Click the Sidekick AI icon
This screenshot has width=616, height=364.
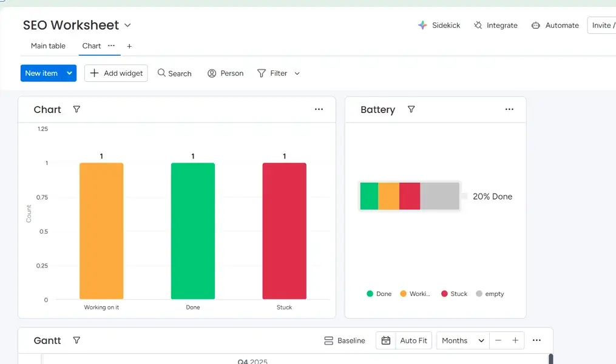point(422,25)
